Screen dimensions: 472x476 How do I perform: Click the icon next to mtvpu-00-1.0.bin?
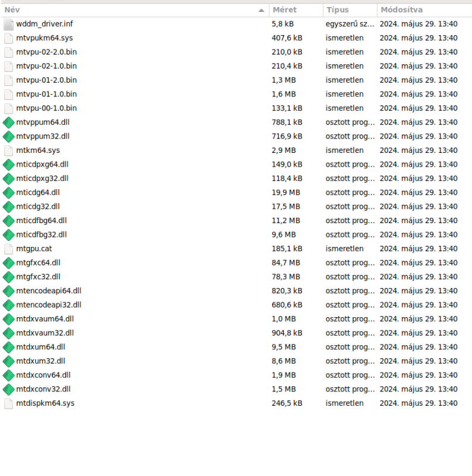pyautogui.click(x=8, y=108)
